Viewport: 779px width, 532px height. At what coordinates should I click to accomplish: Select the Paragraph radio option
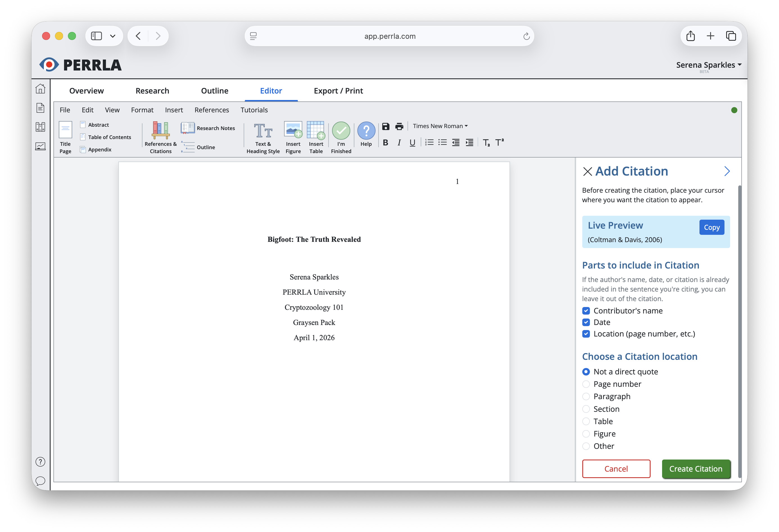pos(586,397)
